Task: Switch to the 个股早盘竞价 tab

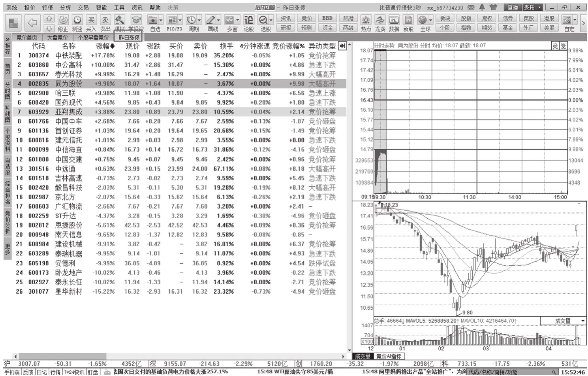Action: click(x=93, y=38)
